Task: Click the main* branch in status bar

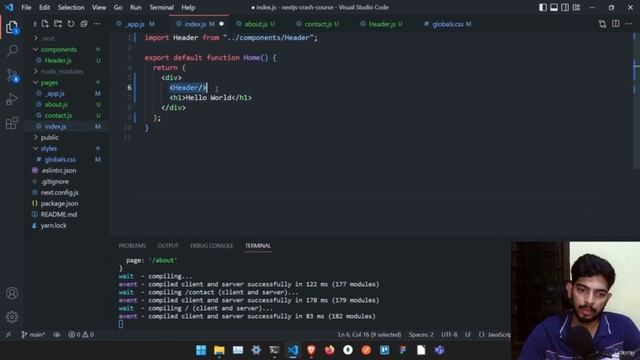Action: 33,334
